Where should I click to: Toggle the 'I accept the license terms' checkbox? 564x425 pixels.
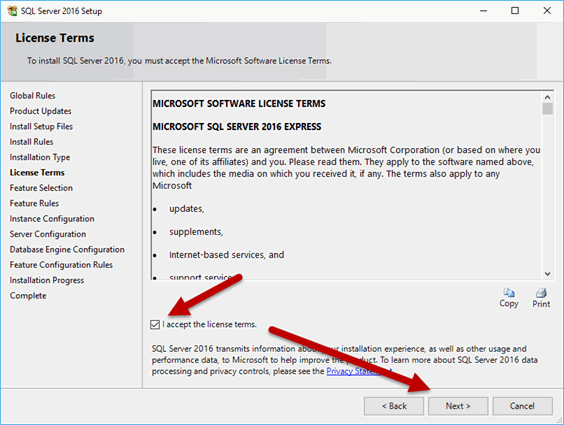(x=155, y=325)
